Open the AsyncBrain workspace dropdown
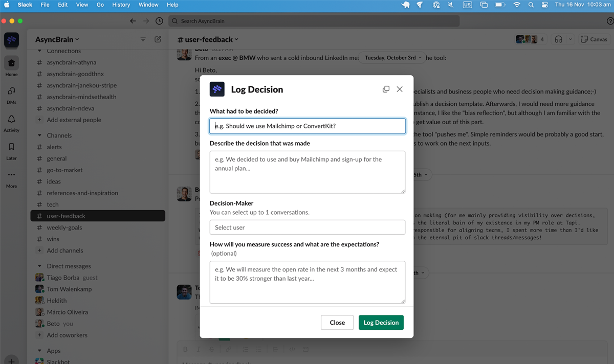 57,39
